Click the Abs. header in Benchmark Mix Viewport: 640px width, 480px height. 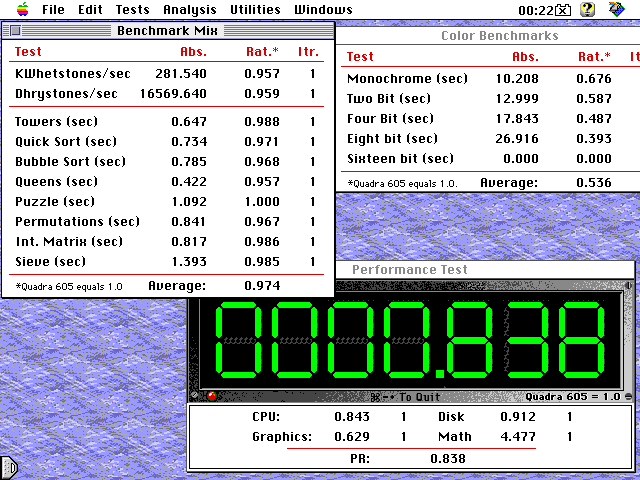193,52
